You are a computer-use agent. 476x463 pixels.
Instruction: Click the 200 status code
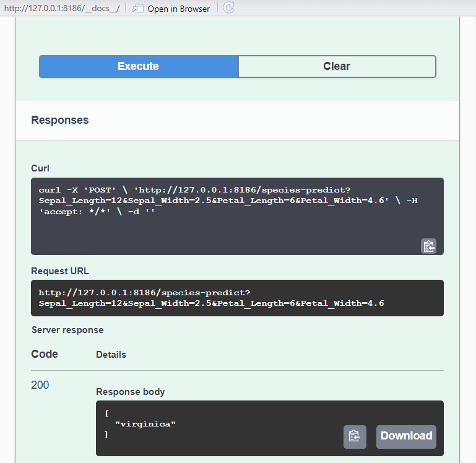coord(40,385)
